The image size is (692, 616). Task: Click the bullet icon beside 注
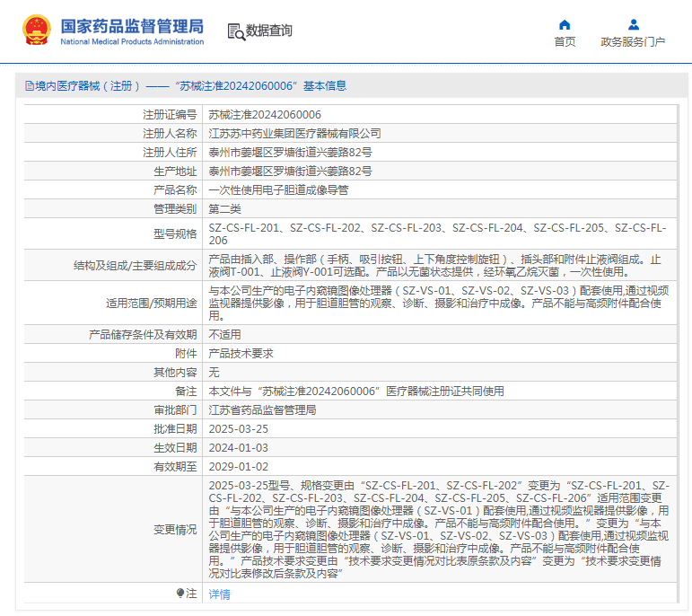pos(180,594)
